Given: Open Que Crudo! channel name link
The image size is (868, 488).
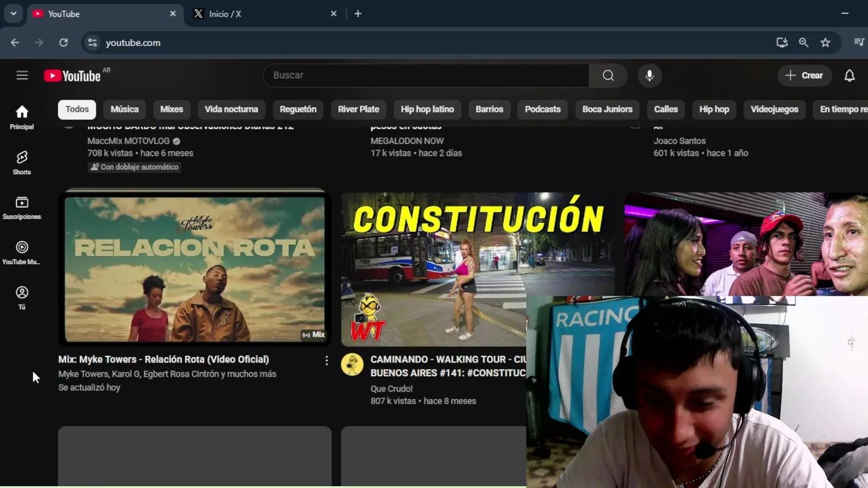Looking at the screenshot, I should [x=391, y=388].
